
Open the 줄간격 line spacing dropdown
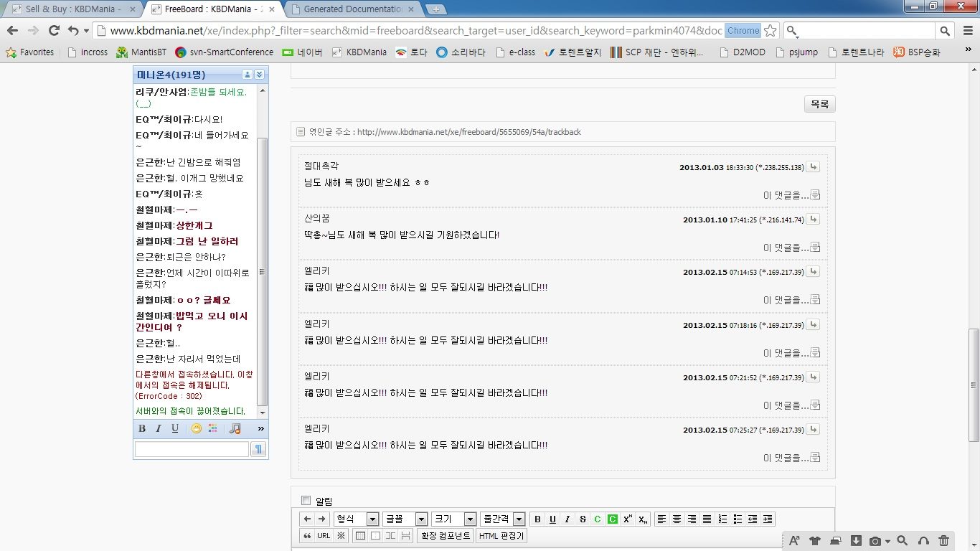503,519
